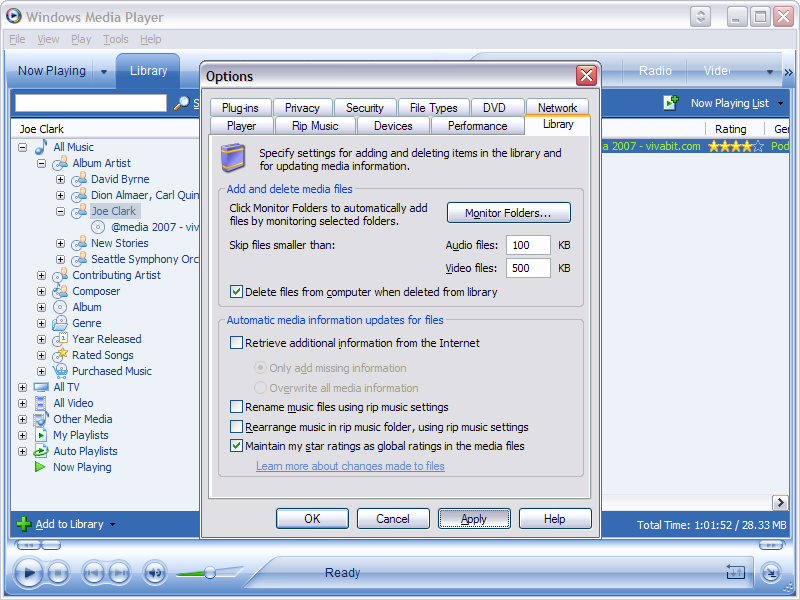Click the Purchased Music cart icon
The height and width of the screenshot is (600, 800).
pyautogui.click(x=60, y=371)
